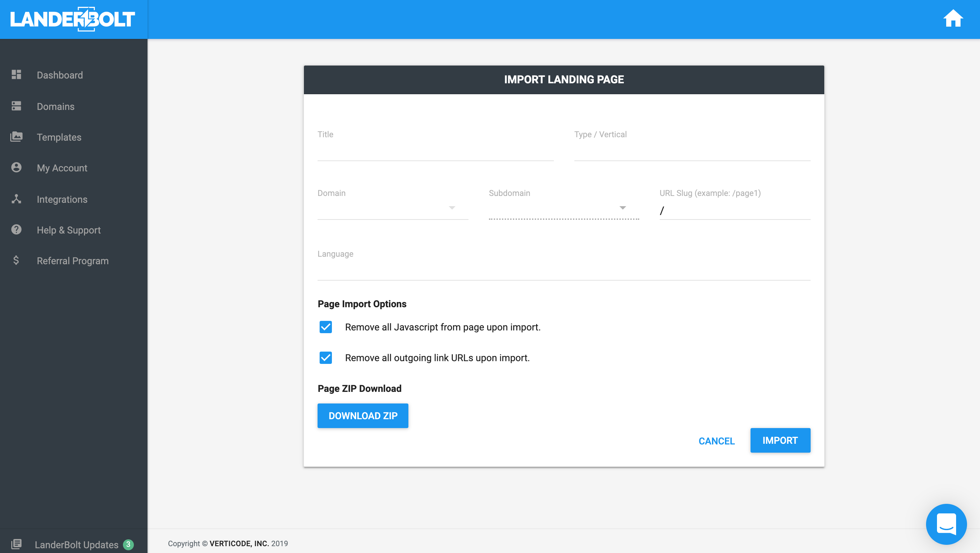
Task: Click Cancel to discard the import
Action: 716,441
